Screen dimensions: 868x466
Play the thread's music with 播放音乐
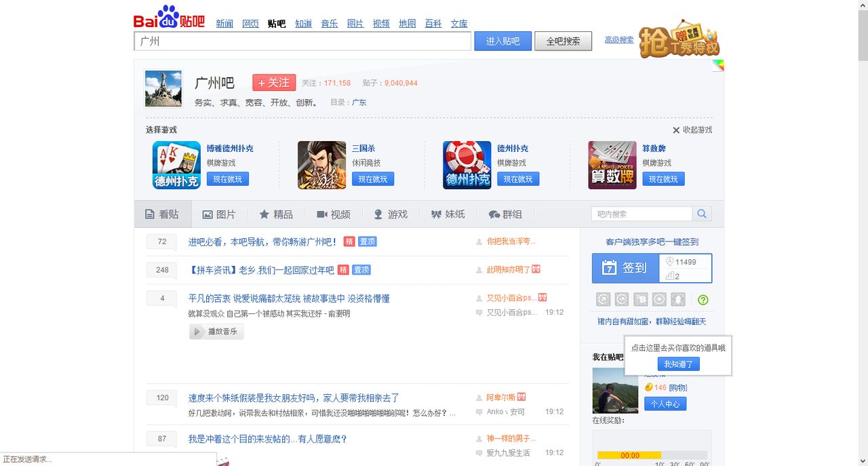coord(216,332)
